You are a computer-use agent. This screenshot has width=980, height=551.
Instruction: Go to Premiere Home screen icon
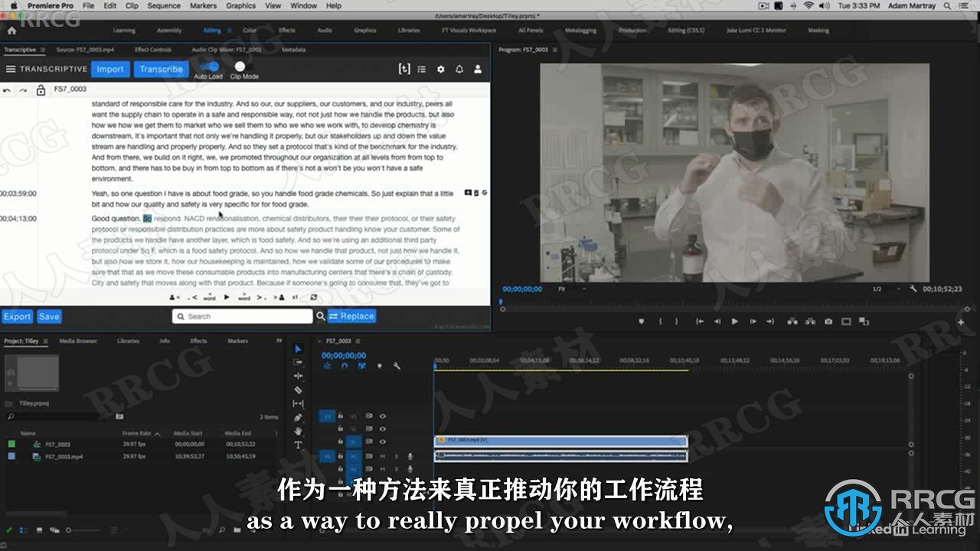coord(11,31)
